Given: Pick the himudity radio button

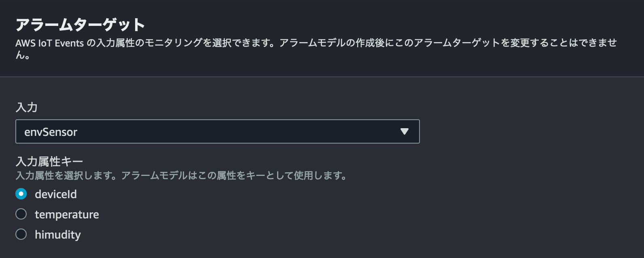Looking at the screenshot, I should [21, 235].
